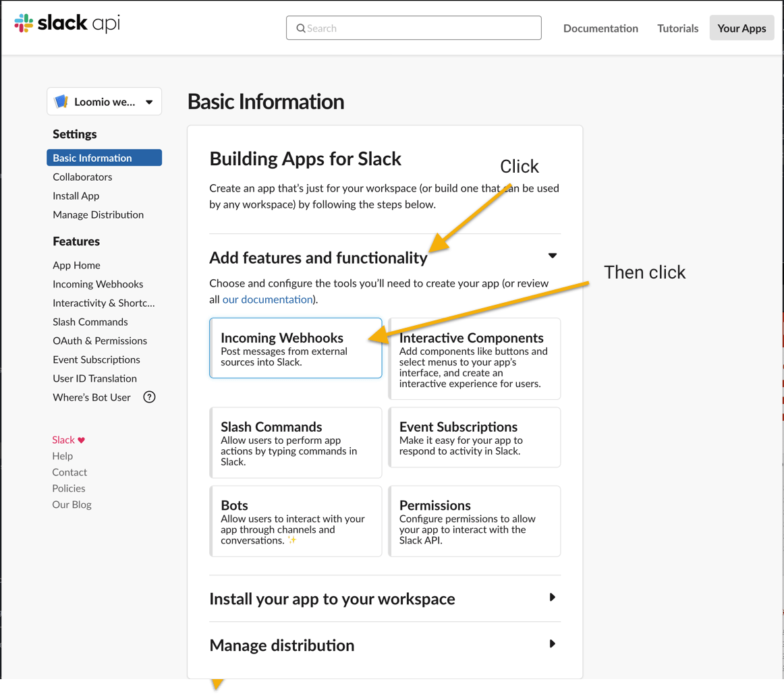Open Slash Commands in Features sidebar
This screenshot has height=694, width=784.
pyautogui.click(x=90, y=322)
